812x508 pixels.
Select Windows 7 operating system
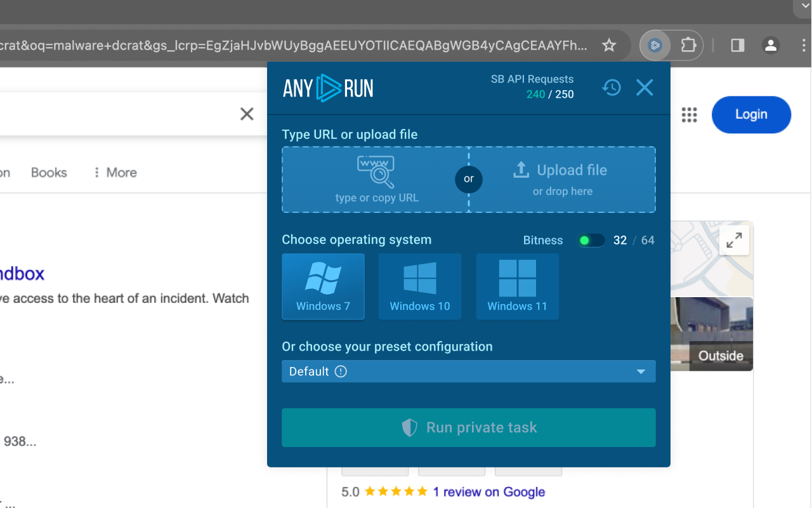(x=323, y=286)
